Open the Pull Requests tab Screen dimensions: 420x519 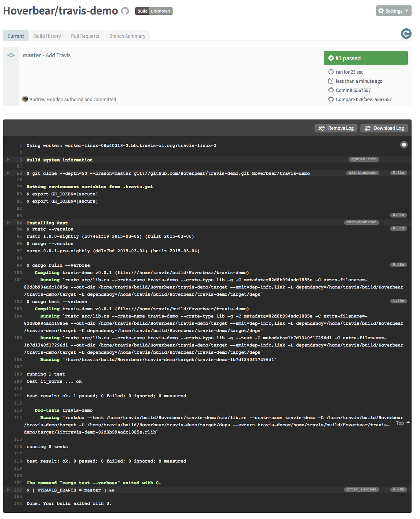[x=85, y=36]
